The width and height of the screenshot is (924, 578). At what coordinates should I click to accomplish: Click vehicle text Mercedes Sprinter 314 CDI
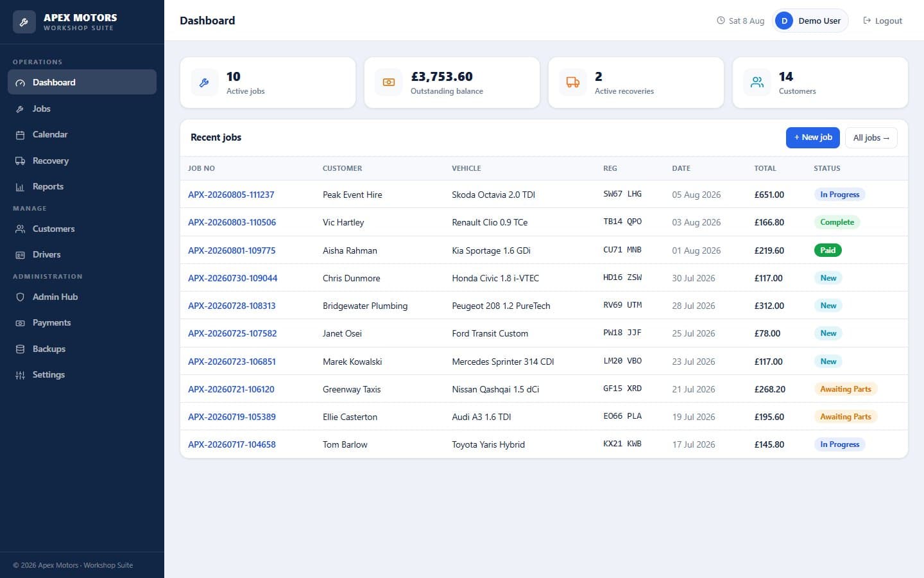(x=503, y=362)
